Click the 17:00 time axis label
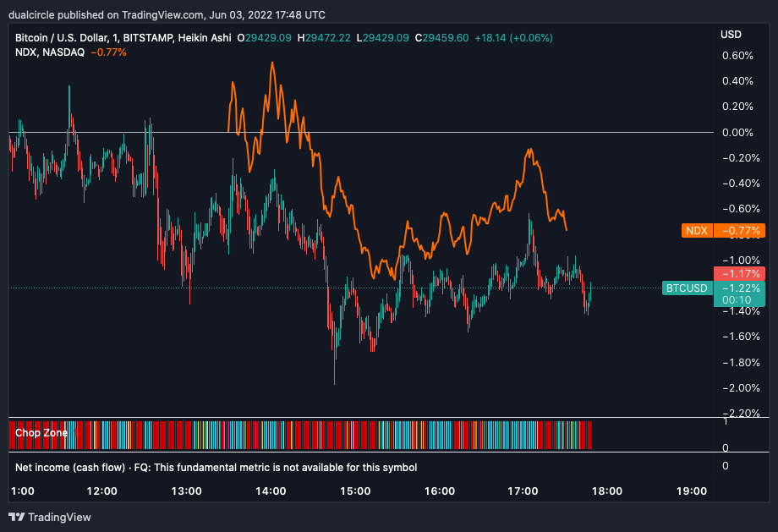 click(523, 491)
